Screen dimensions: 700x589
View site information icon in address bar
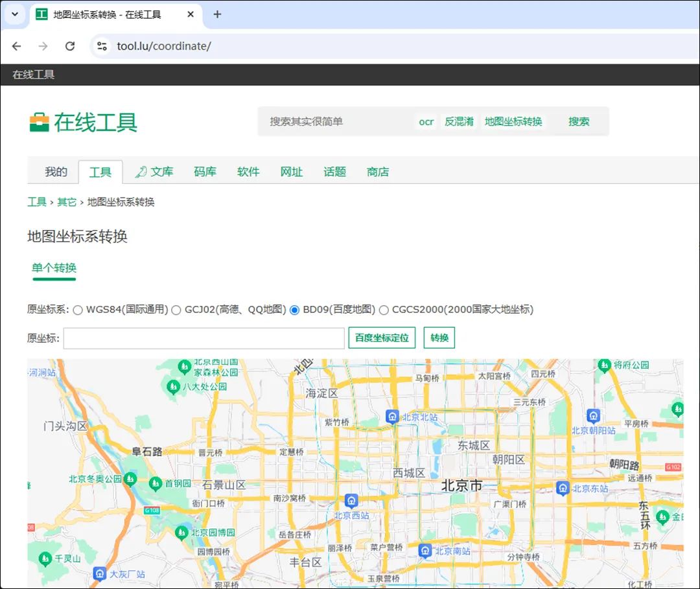click(x=102, y=46)
